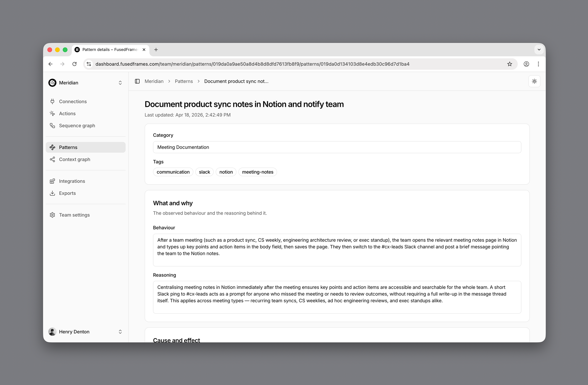The image size is (588, 385).
Task: Click the Connections plug icon
Action: point(52,102)
